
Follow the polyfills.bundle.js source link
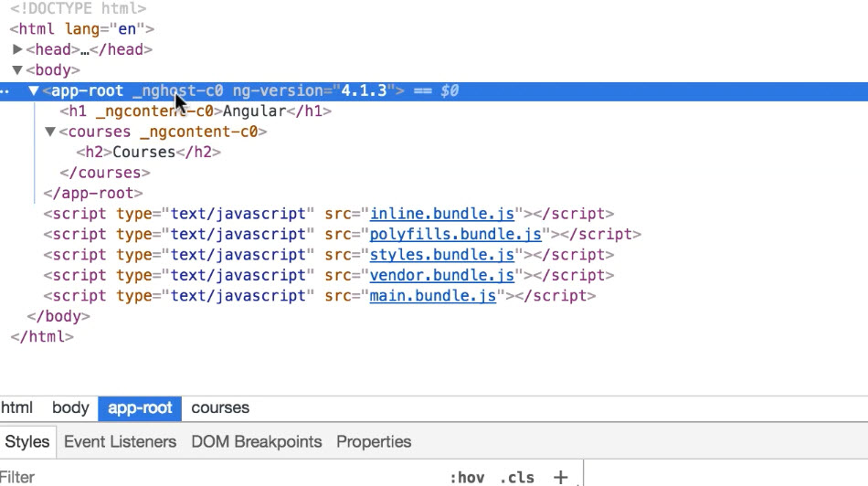[x=456, y=235]
